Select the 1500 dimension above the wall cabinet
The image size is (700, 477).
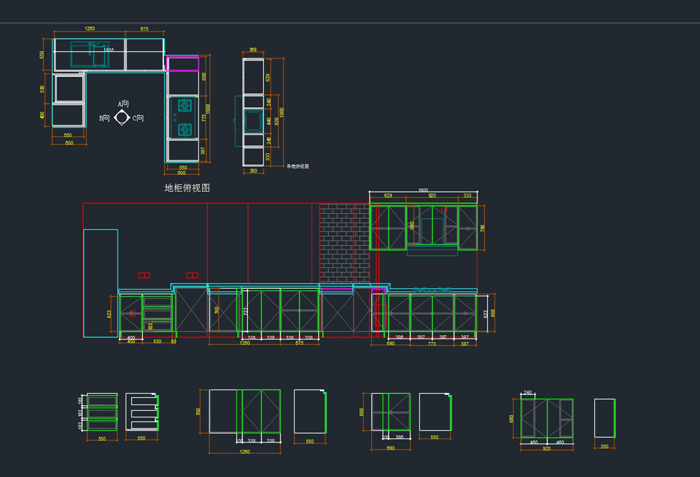(423, 190)
